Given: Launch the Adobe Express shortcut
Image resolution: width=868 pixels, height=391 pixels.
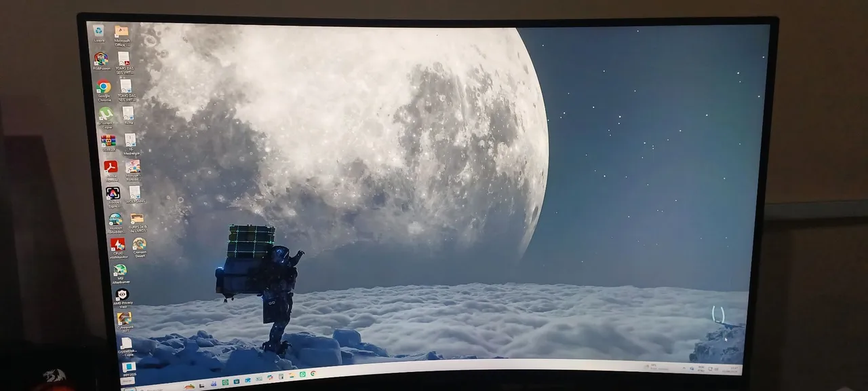Looking at the screenshot, I should click(113, 195).
